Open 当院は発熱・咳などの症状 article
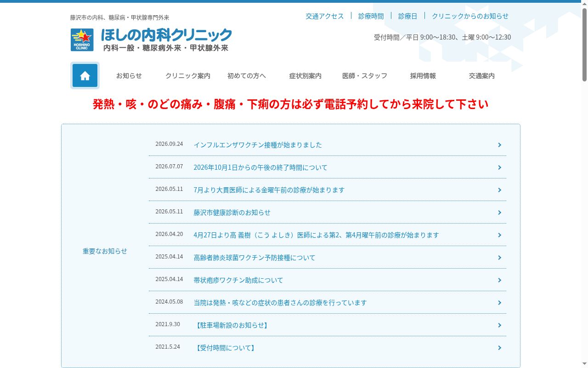The height and width of the screenshot is (368, 588). [x=280, y=303]
